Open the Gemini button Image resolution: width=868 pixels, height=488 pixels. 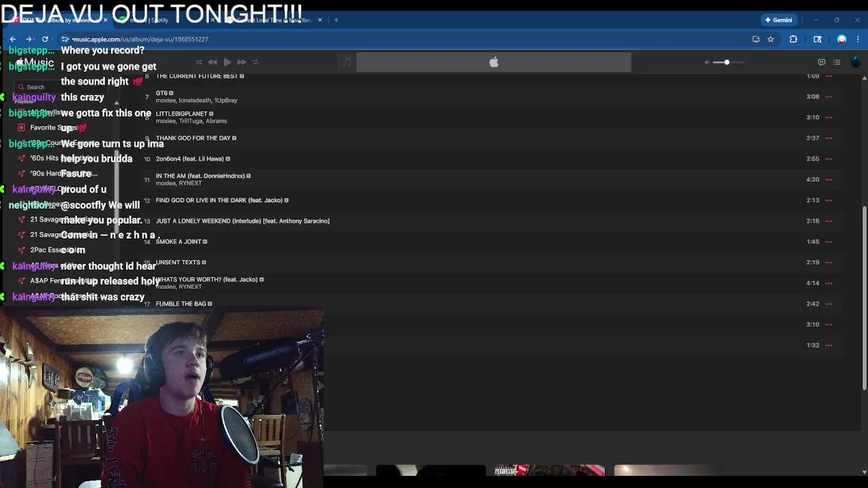pyautogui.click(x=778, y=20)
